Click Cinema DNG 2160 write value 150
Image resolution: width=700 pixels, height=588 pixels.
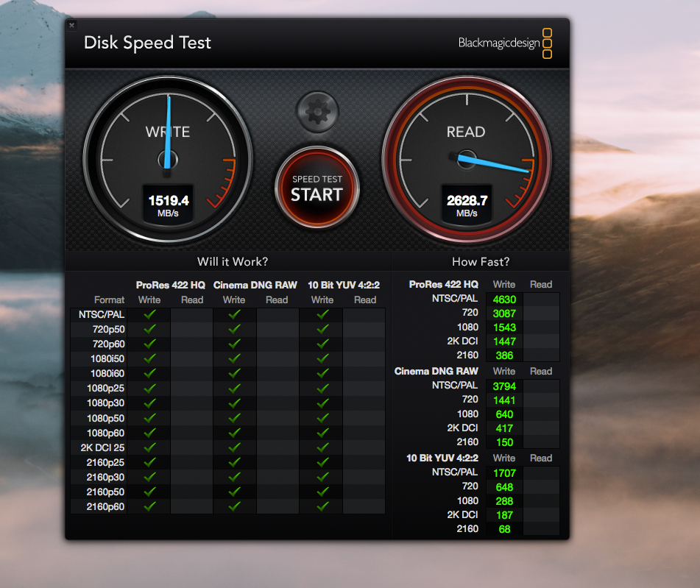click(x=504, y=442)
